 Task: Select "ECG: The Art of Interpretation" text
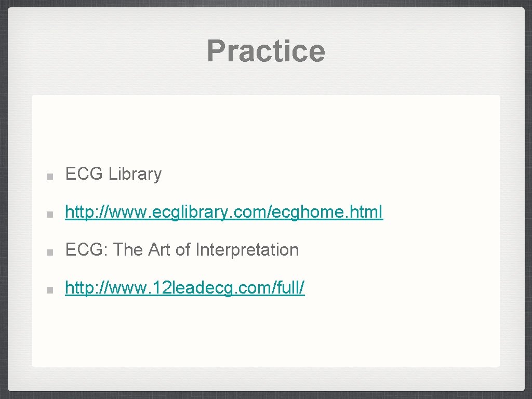click(182, 250)
